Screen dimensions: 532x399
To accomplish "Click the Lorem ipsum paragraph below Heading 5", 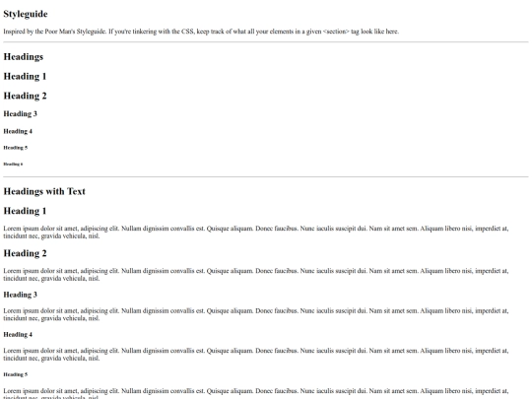I will (256, 393).
